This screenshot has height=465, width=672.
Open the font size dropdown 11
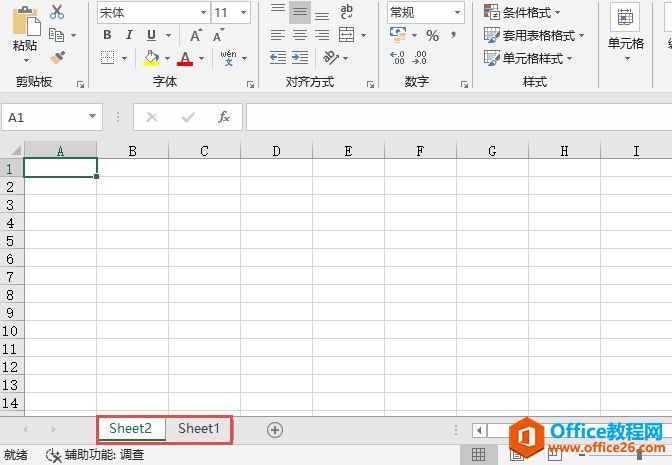[243, 12]
